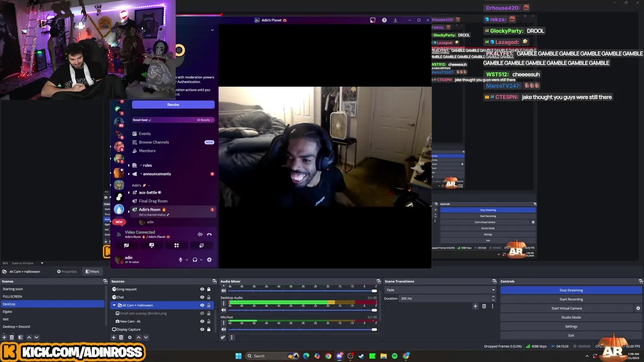Screen dimensions: 644x362
Task: Open Discord microphone input options arrow
Action: click(x=187, y=260)
